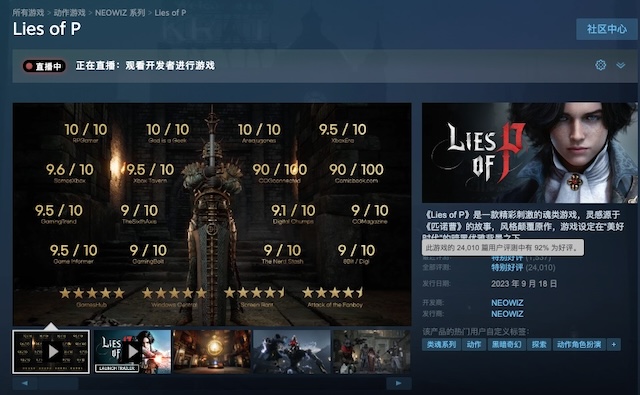Open 动作游戏 breadcrumb link
The height and width of the screenshot is (395, 640).
tap(69, 13)
